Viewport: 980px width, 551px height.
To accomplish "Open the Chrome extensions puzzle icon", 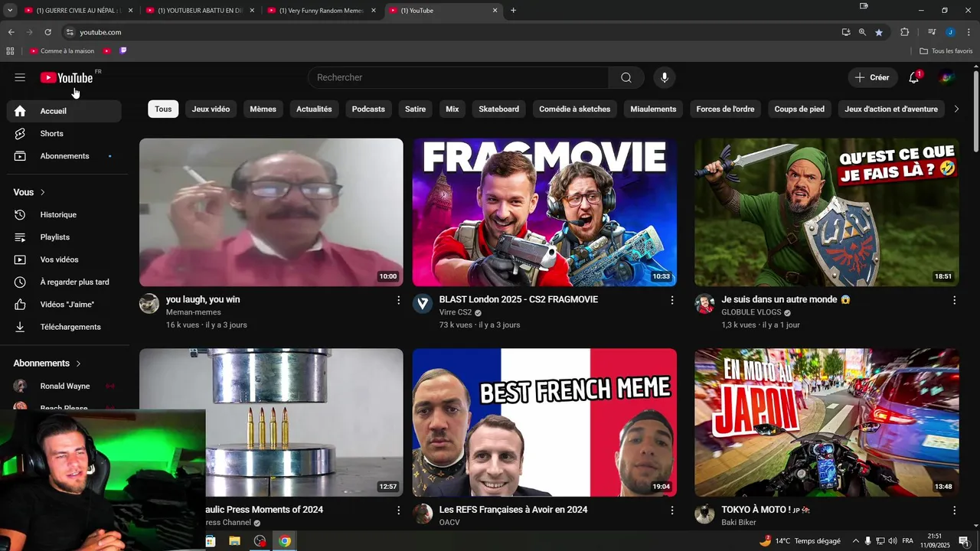I will pos(904,32).
